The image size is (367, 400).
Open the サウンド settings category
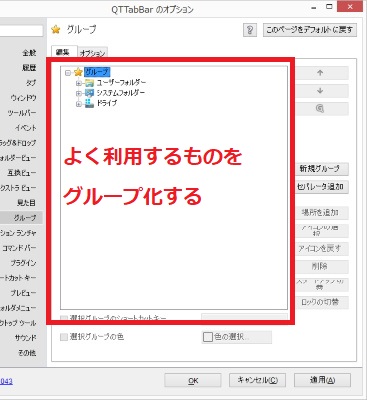point(25,338)
